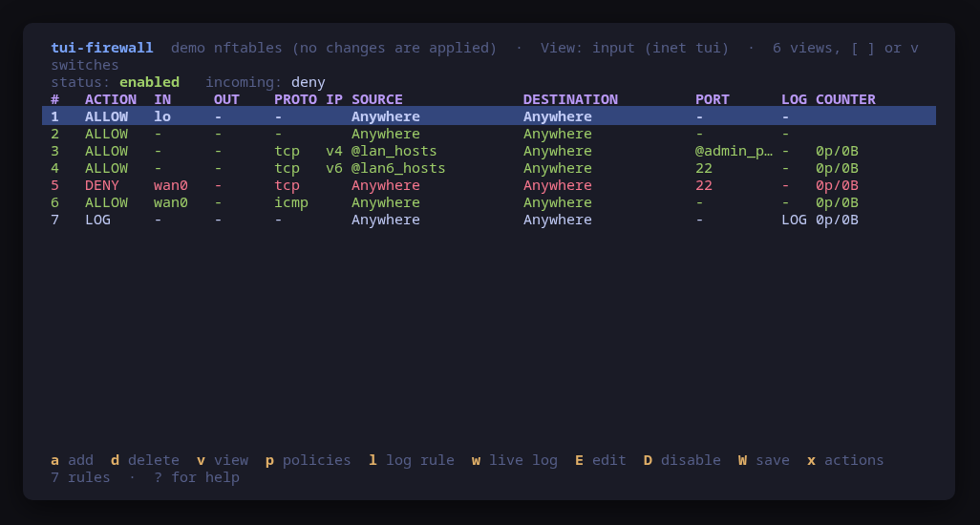The width and height of the screenshot is (980, 525).
Task: Click rule 3 v4 IP cell
Action: pyautogui.click(x=334, y=151)
